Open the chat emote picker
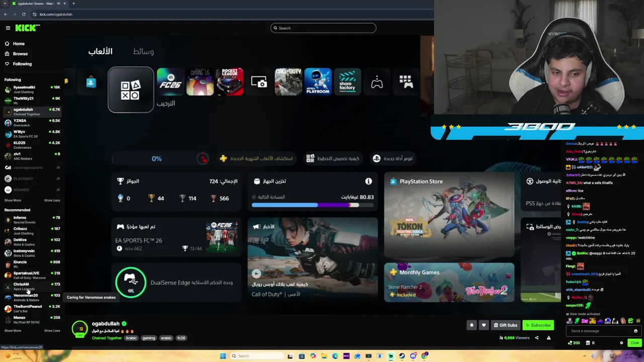This screenshot has height=362, width=644. 635,331
